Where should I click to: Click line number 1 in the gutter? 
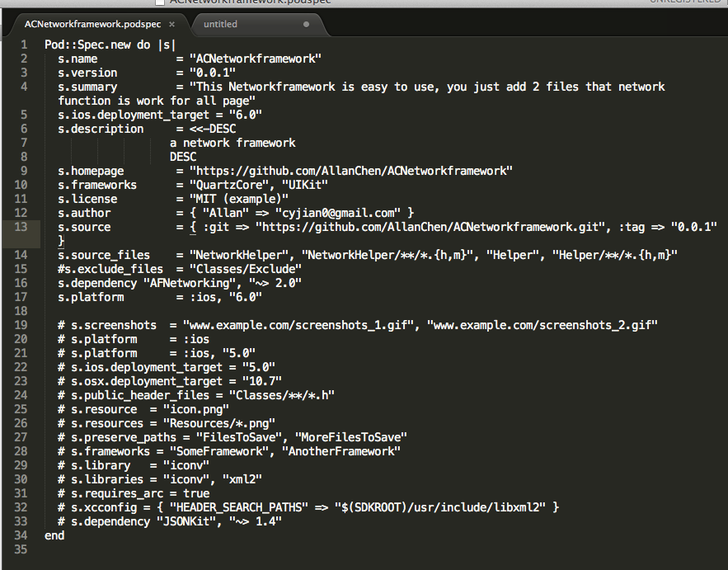(24, 45)
